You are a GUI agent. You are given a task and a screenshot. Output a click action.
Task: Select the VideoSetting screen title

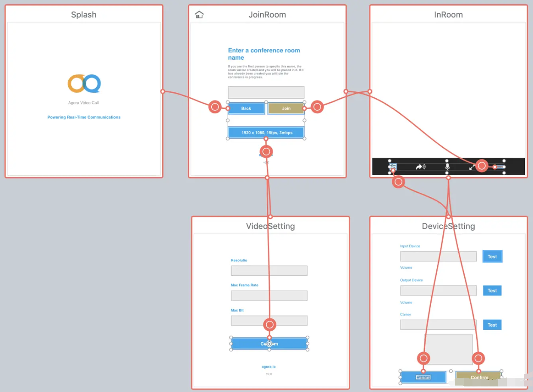(270, 226)
